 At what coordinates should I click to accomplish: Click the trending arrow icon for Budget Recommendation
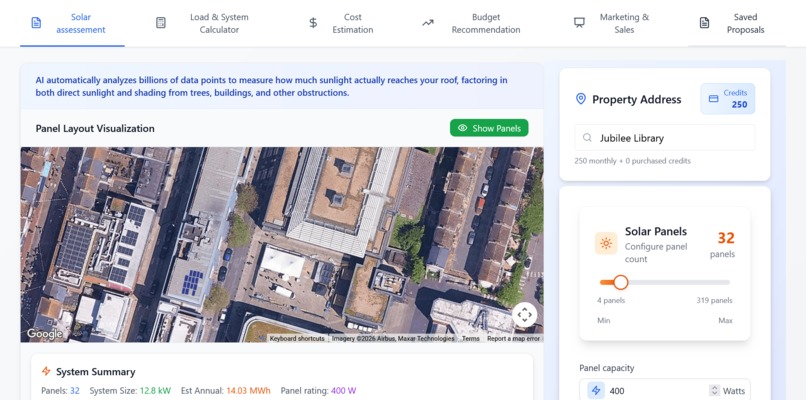[428, 23]
